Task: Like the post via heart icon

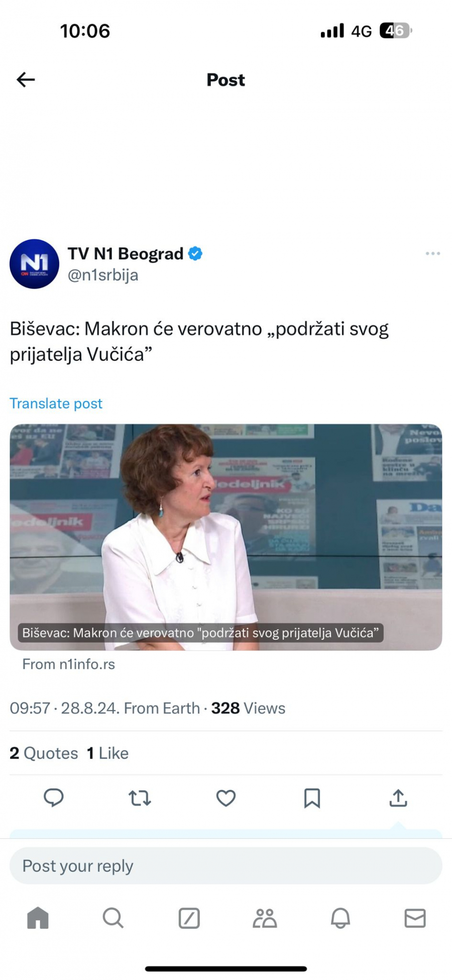Action: click(x=225, y=798)
